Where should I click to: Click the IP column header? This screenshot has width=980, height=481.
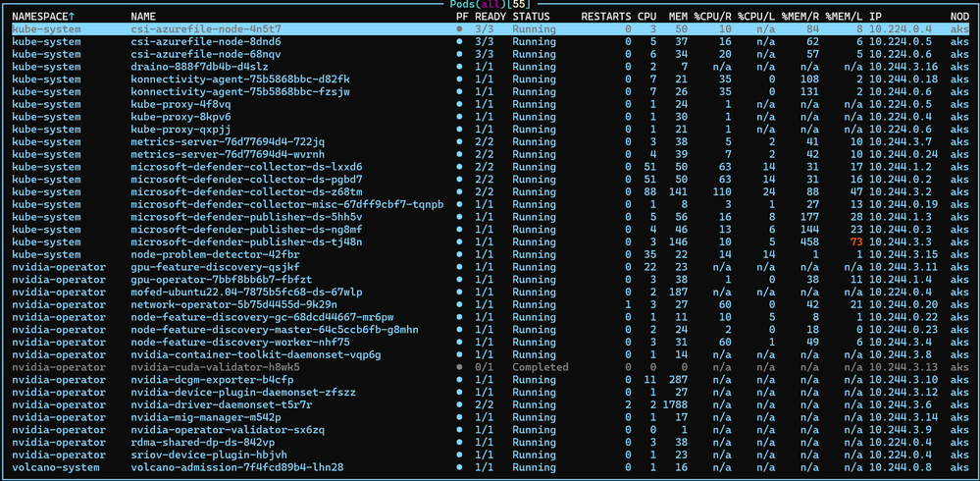[x=876, y=17]
